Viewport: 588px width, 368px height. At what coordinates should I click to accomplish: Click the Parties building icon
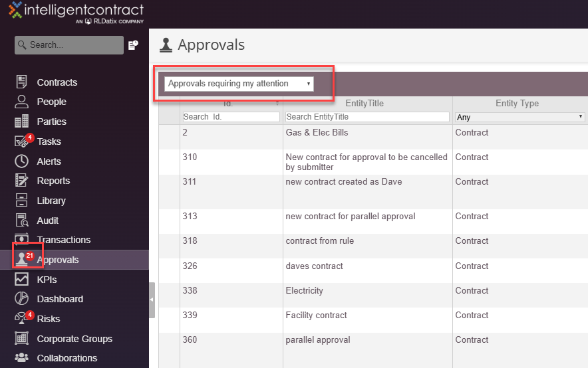(x=21, y=122)
